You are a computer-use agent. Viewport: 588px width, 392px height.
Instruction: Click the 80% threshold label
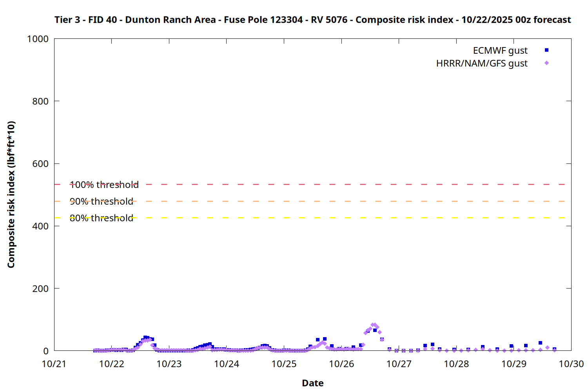coord(101,218)
